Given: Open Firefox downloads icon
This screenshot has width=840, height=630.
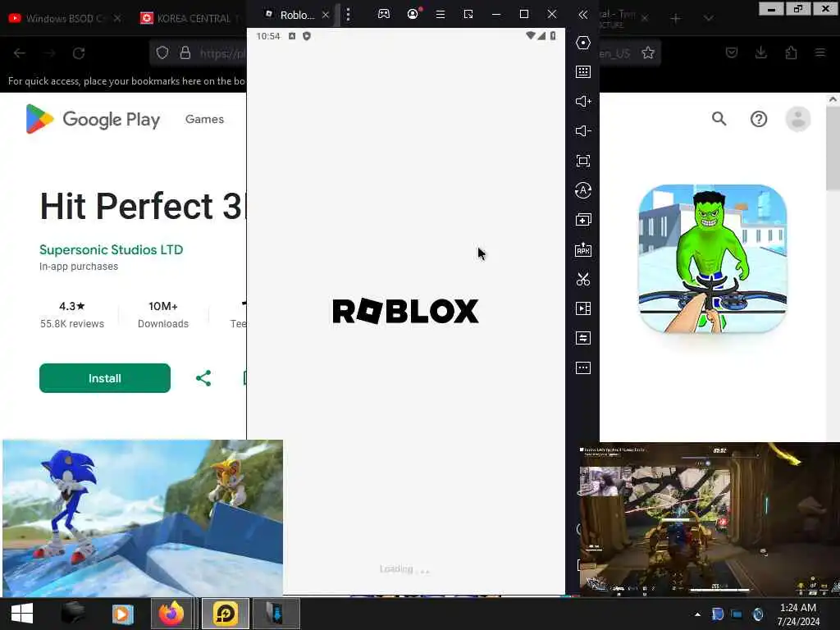Looking at the screenshot, I should tap(760, 52).
